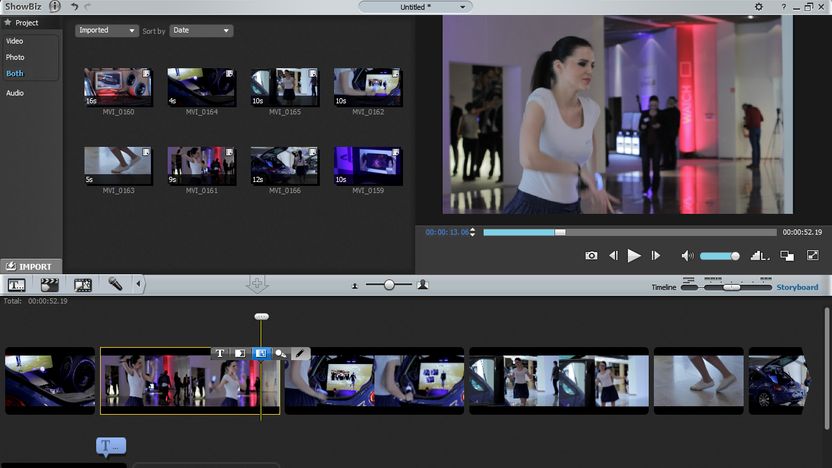The height and width of the screenshot is (468, 832).
Task: Click the dual display preview icon
Action: pyautogui.click(x=787, y=256)
